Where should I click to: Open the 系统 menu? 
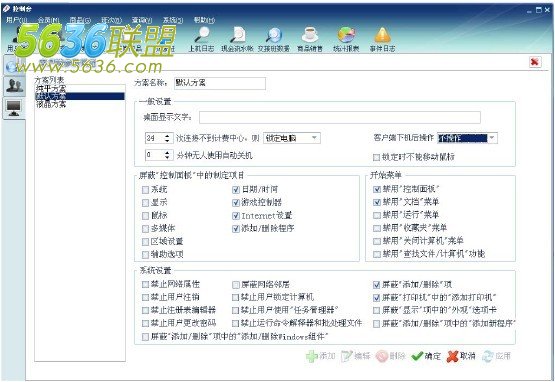coord(173,20)
